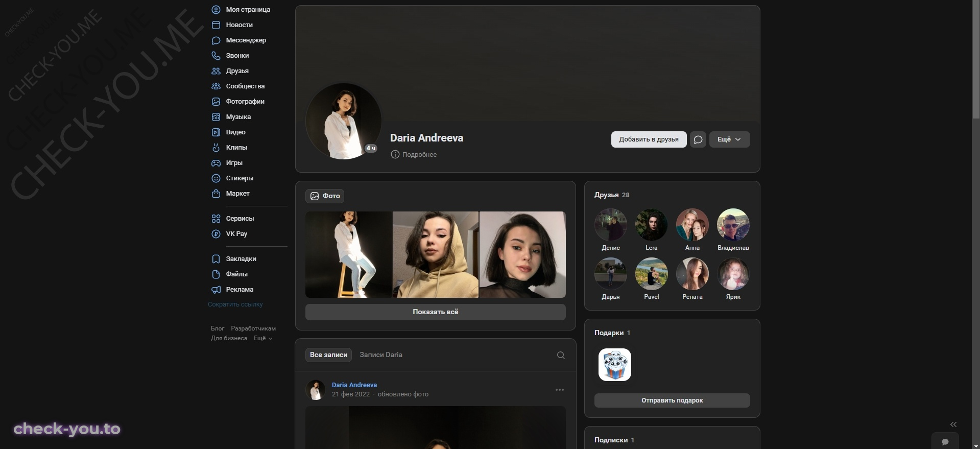The width and height of the screenshot is (980, 449).
Task: Click the 21 фев 2022 post date
Action: (x=351, y=394)
